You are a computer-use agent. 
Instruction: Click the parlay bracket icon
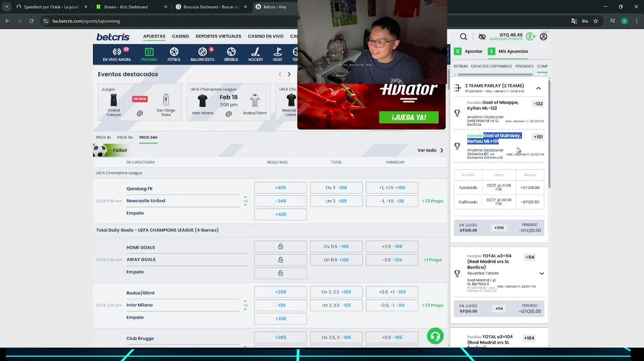point(457,88)
